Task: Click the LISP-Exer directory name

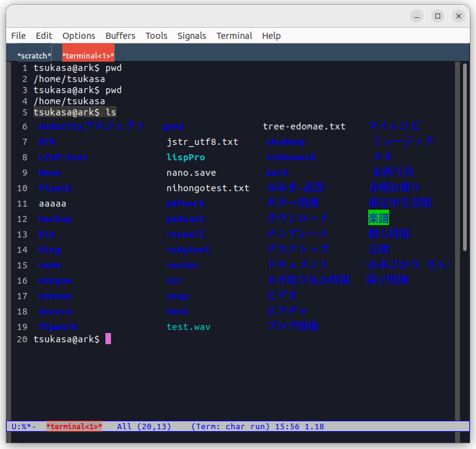Action: [x=63, y=157]
